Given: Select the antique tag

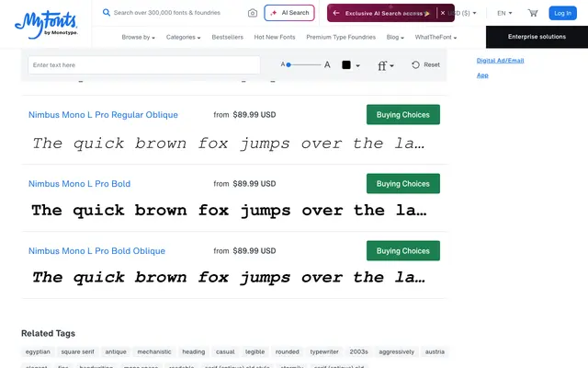Looking at the screenshot, I should pyautogui.click(x=116, y=351).
